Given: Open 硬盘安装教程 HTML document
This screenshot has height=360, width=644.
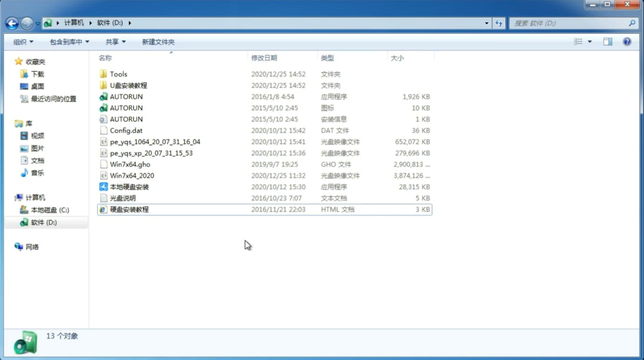Looking at the screenshot, I should (129, 209).
